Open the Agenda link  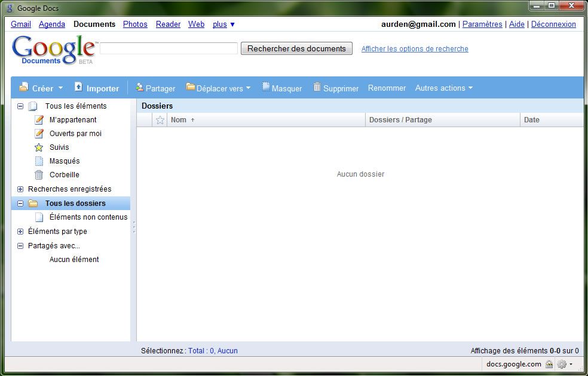pos(52,24)
